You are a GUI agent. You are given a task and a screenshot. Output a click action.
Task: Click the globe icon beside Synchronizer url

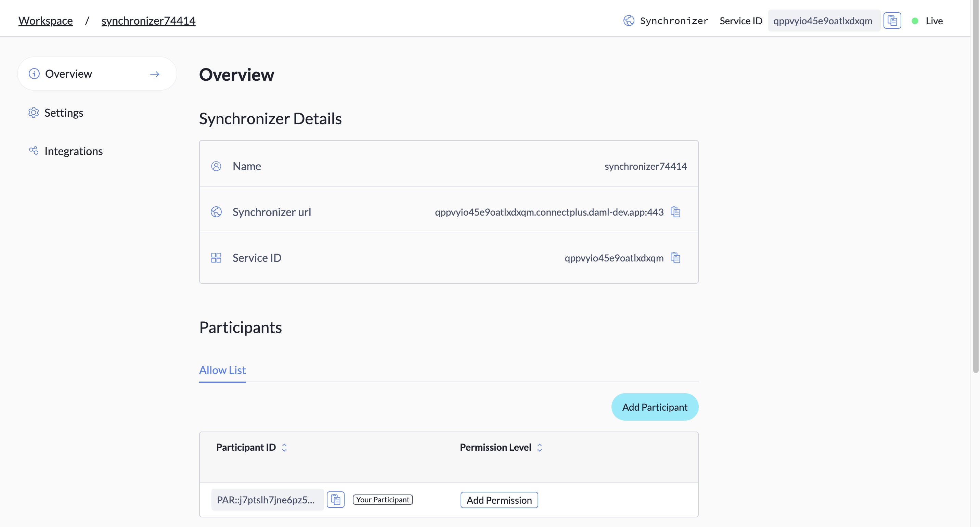[x=217, y=212]
